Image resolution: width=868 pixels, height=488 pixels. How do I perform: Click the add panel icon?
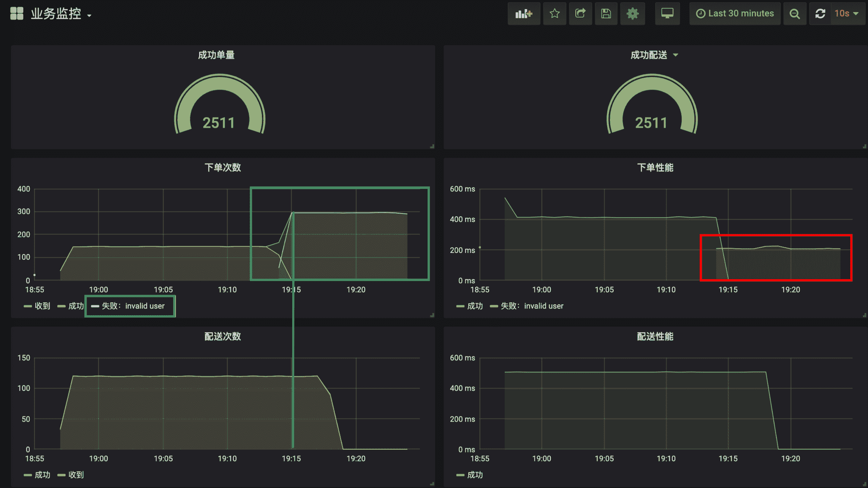coord(524,14)
